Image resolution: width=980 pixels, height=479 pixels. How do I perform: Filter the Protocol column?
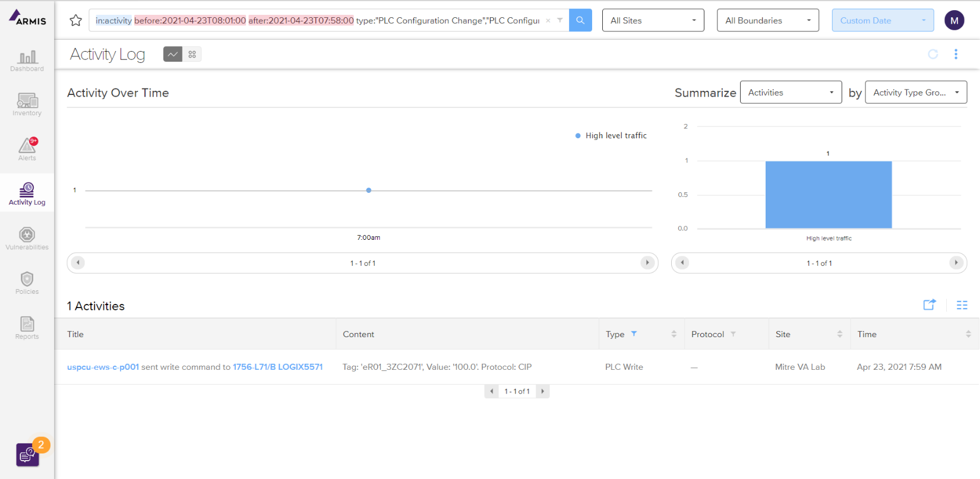coord(733,334)
